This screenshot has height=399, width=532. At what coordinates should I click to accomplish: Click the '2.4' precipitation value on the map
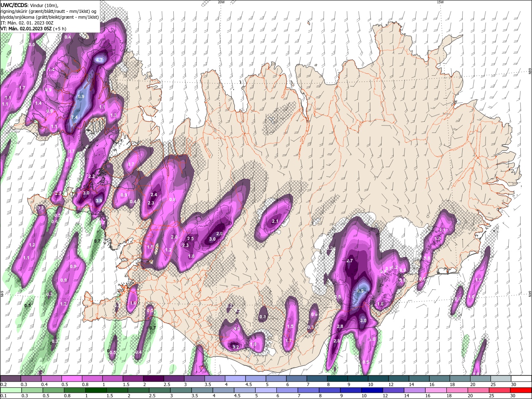pos(154,195)
